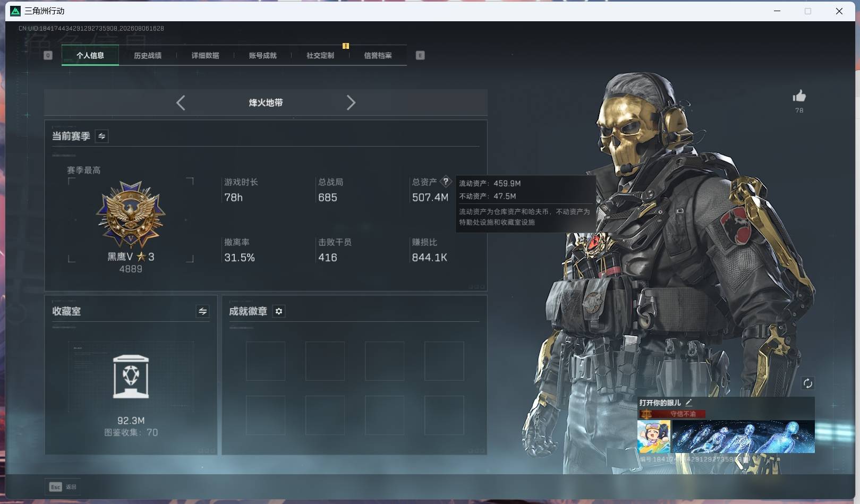860x504 pixels.
Task: Click the 撤离率 31.5% stat
Action: [240, 250]
